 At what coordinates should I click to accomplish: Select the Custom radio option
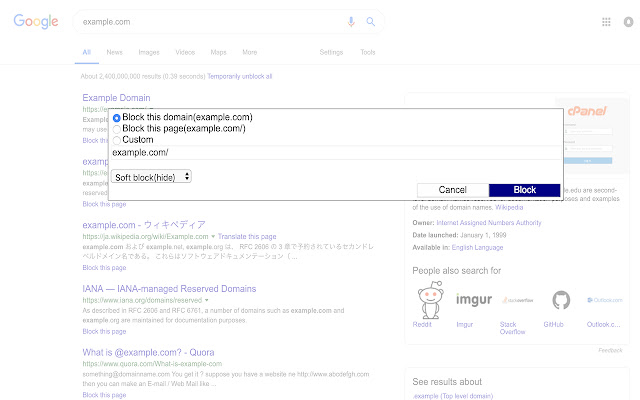point(116,140)
